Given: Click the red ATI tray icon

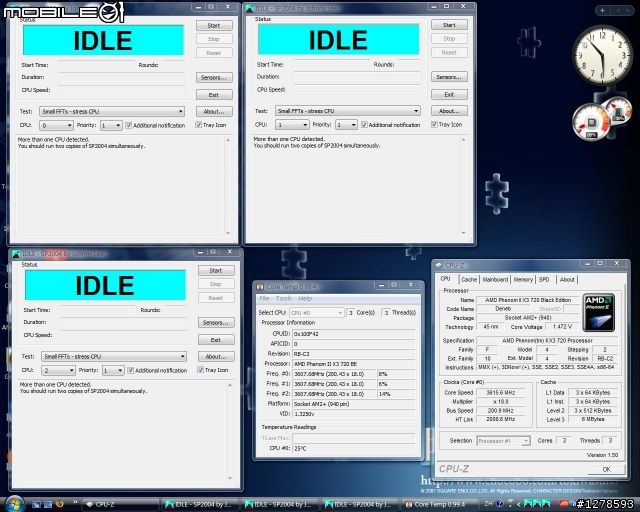Looking at the screenshot, I should [564, 504].
